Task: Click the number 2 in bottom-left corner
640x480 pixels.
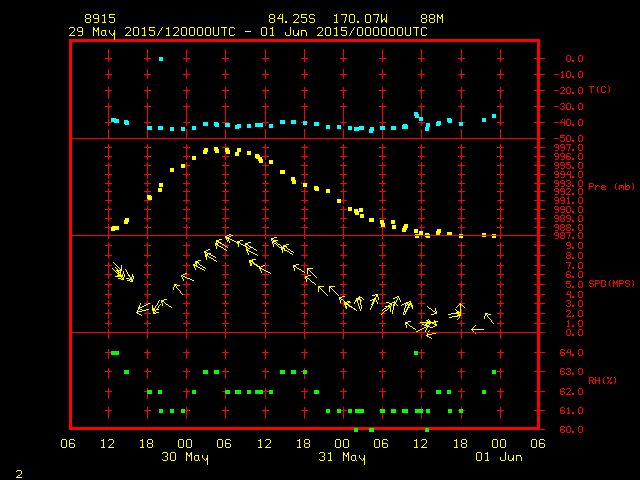Action: [x=18, y=471]
